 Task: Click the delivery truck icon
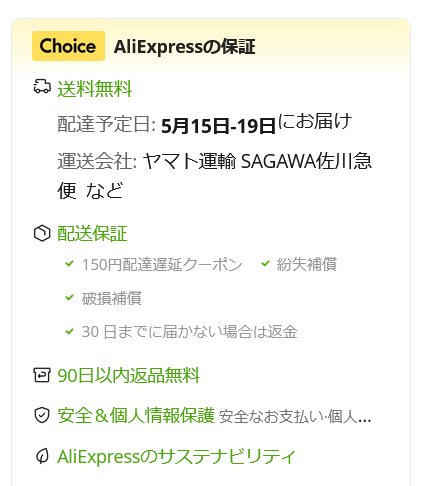pos(42,86)
